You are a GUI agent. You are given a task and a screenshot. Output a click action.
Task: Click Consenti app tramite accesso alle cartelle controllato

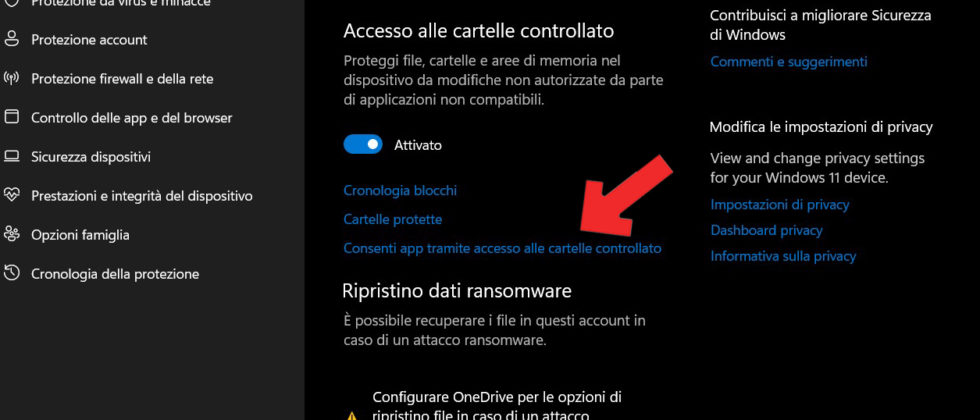(502, 248)
